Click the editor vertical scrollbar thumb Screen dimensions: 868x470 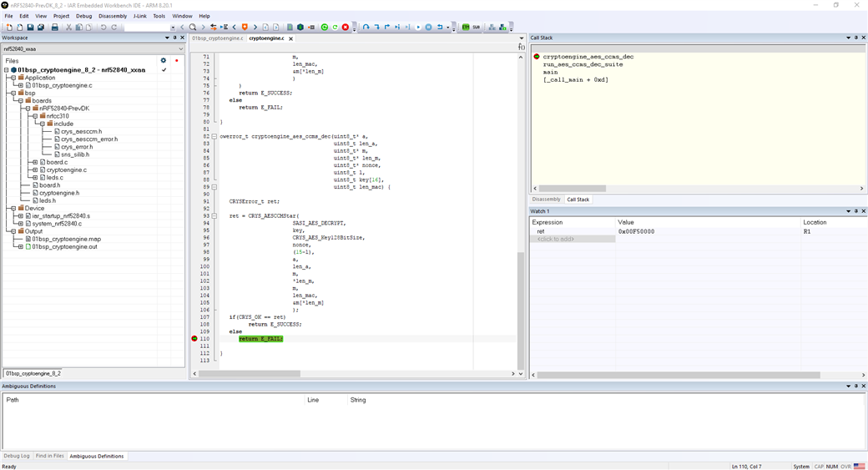tap(520, 310)
